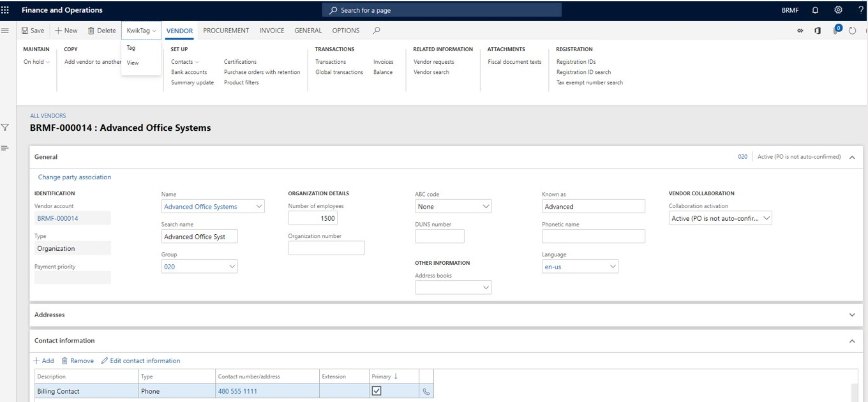The width and height of the screenshot is (868, 402).
Task: Open the settings gear
Action: (838, 10)
